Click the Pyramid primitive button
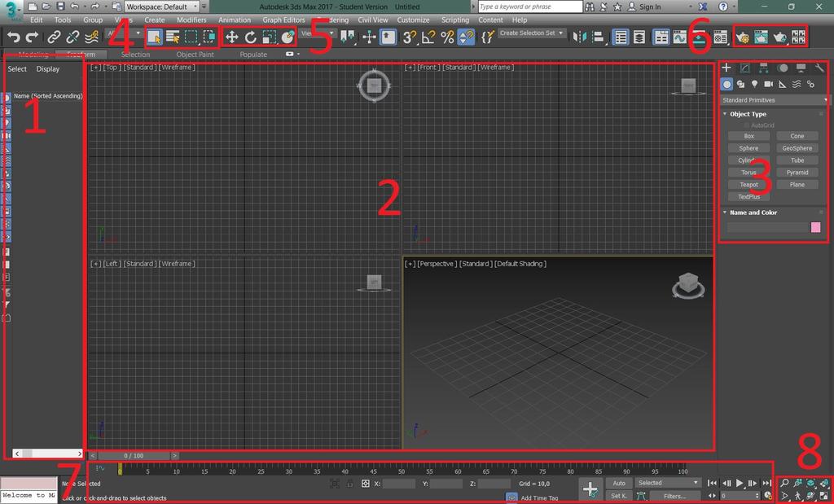This screenshot has height=504, width=834. point(797,173)
